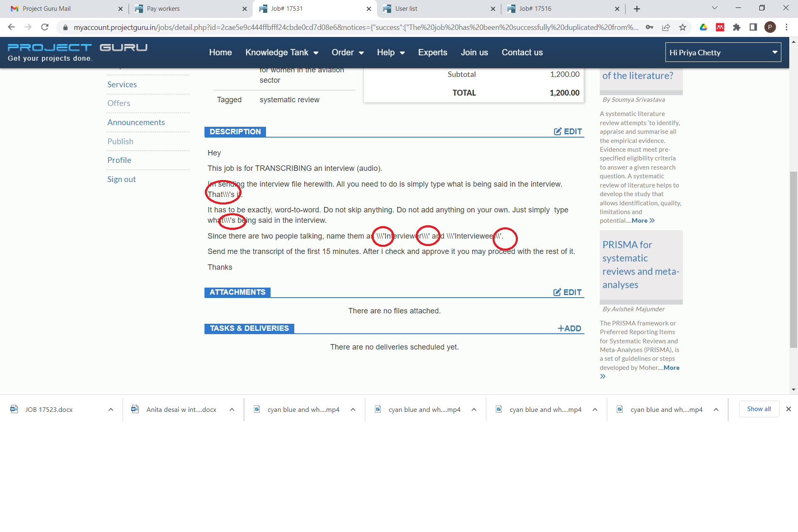Switch to the Job# 17516 tab
Image resolution: width=798 pixels, height=532 pixels.
(x=562, y=9)
